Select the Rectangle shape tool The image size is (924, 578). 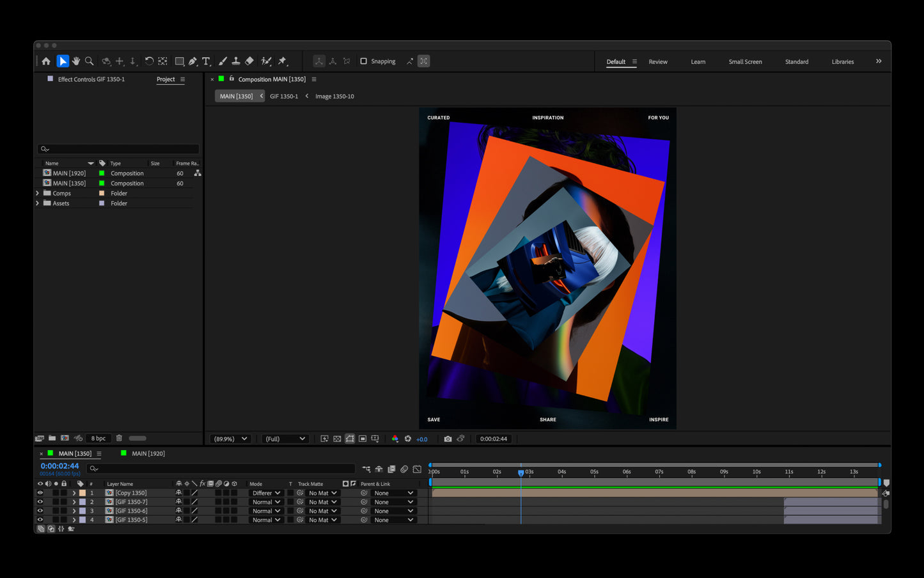point(180,61)
